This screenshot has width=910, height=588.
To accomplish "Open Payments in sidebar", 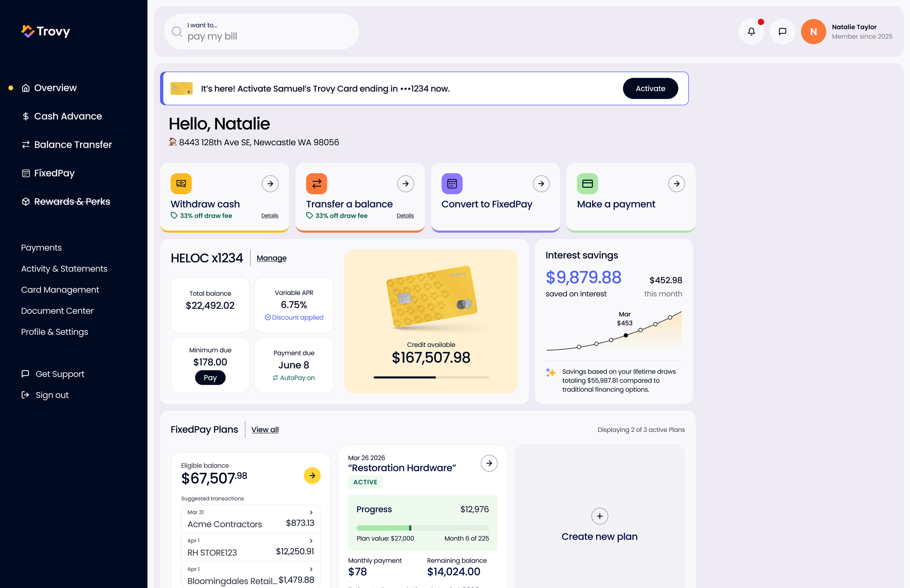I will pyautogui.click(x=41, y=247).
